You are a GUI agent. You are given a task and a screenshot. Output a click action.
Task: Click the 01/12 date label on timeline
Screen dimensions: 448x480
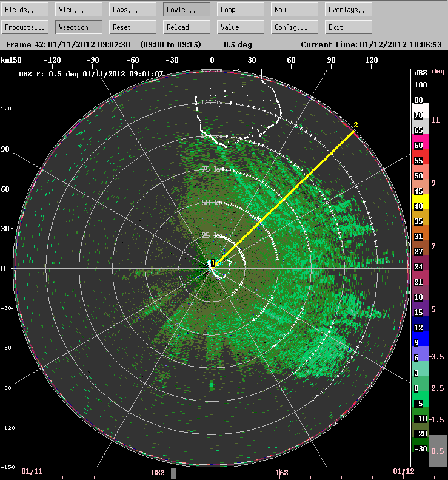404,471
